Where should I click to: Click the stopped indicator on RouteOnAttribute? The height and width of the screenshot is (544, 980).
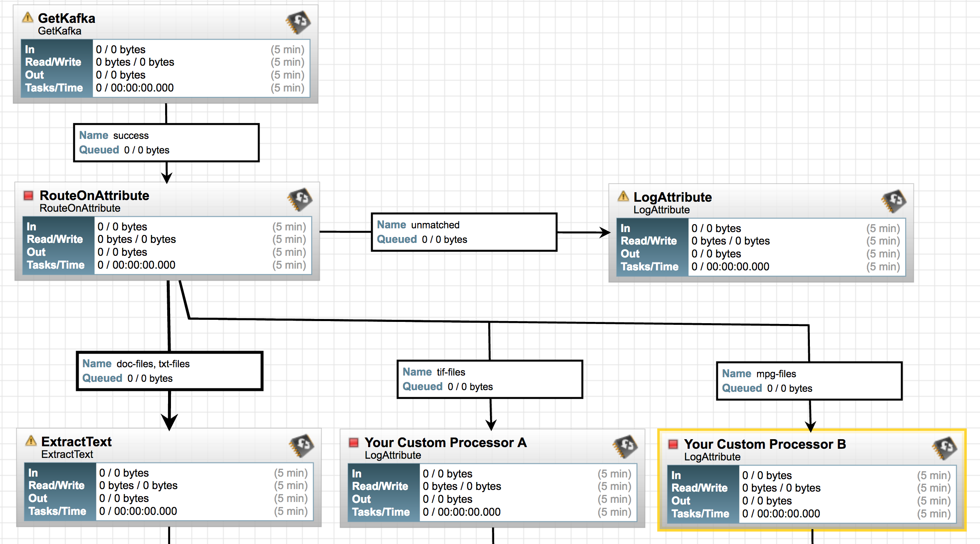[x=28, y=195]
